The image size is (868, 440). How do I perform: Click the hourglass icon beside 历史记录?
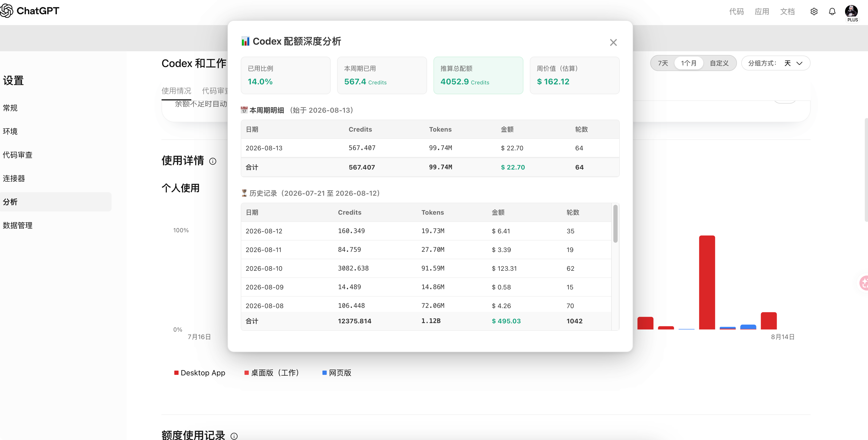[244, 193]
